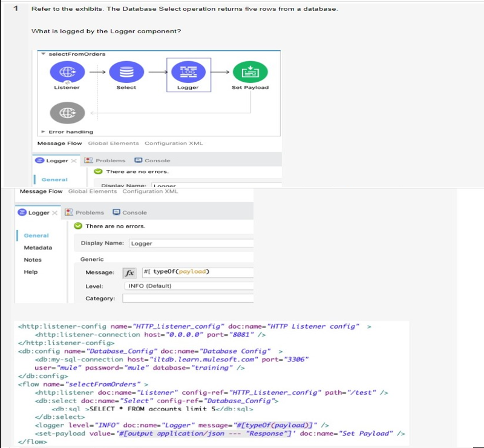Viewport: 484px width, 448px height.
Task: Open Message Flow tab in upper exhibit
Action: click(x=59, y=143)
